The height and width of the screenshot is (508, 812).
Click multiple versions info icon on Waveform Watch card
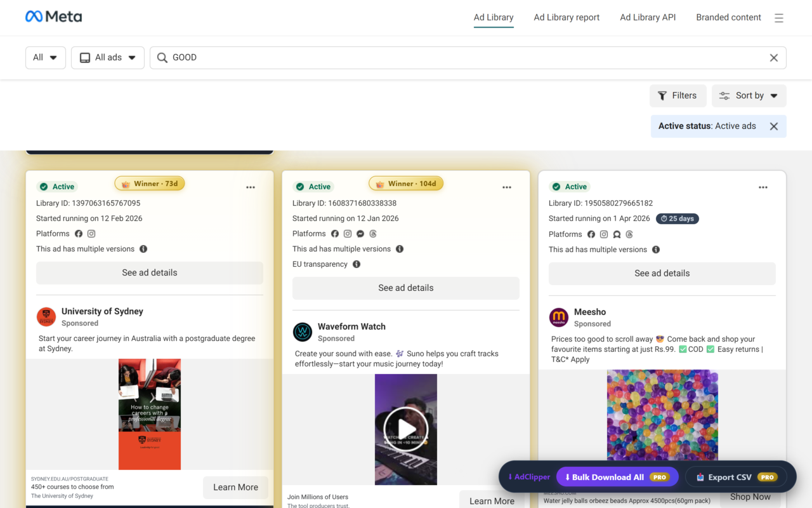pos(400,249)
